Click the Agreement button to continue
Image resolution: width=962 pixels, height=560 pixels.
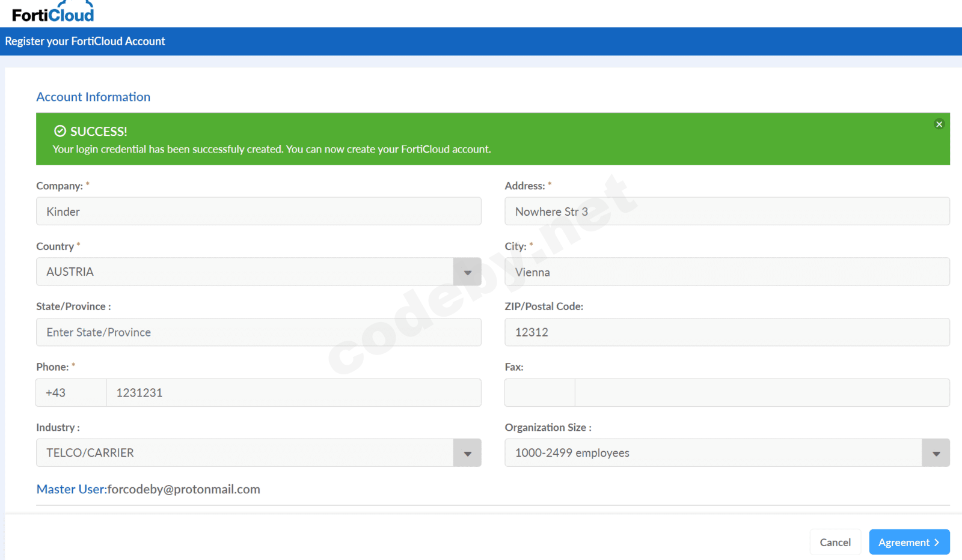pyautogui.click(x=909, y=542)
